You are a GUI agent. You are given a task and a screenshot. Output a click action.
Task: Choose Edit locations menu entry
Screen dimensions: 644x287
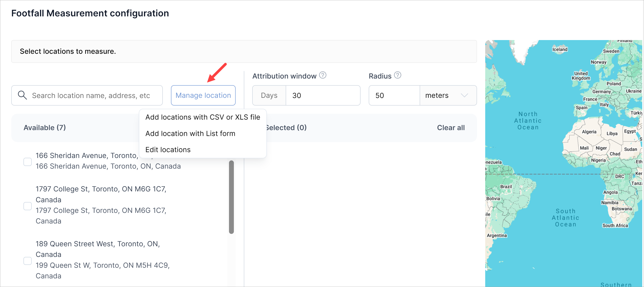point(168,150)
